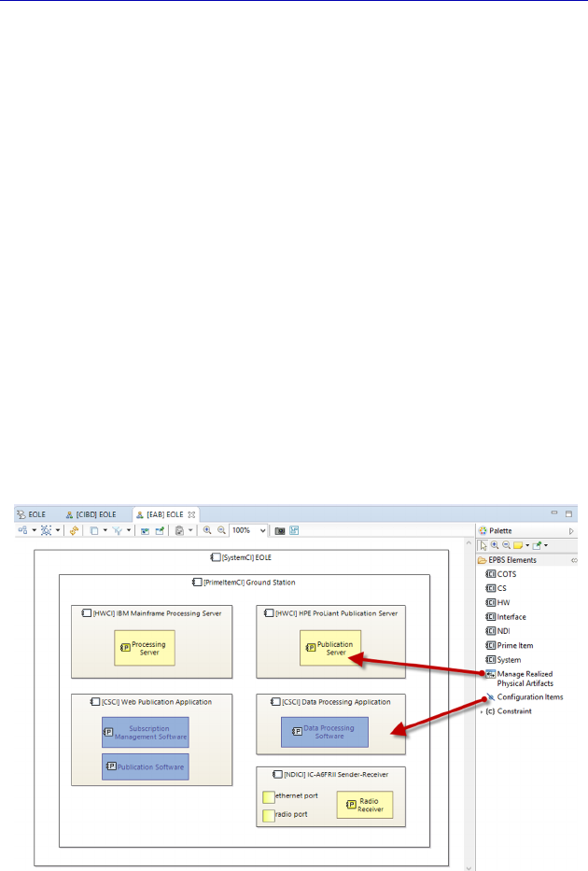Open the filters dropdown arrow
Viewport: 588px width, 871px height.
pyautogui.click(x=129, y=530)
